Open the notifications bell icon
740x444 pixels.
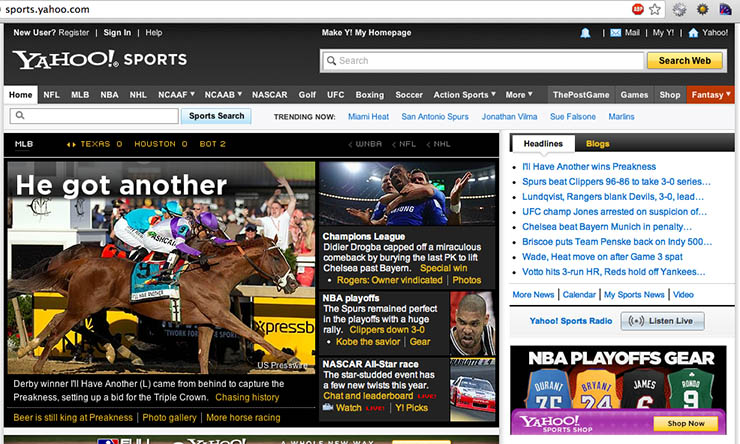tap(585, 33)
